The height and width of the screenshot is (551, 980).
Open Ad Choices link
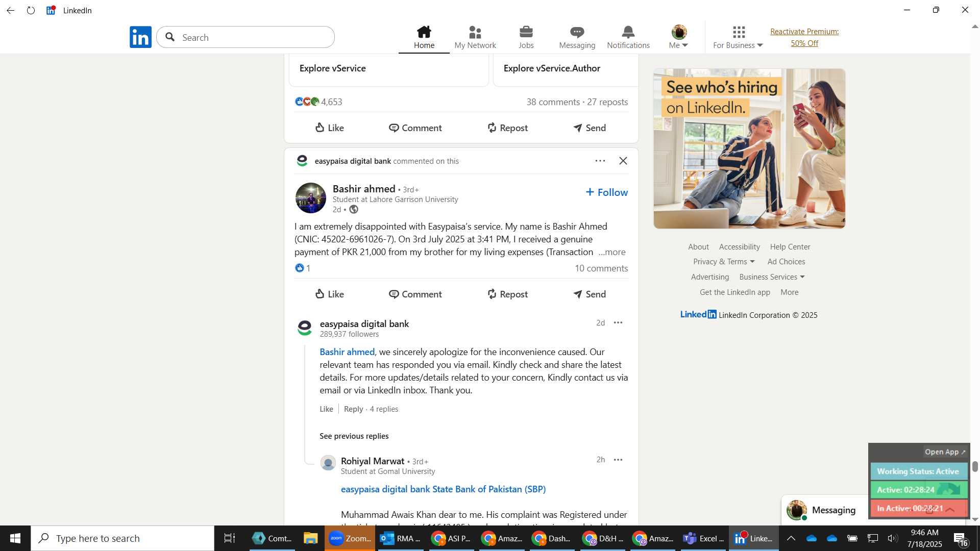click(x=786, y=262)
